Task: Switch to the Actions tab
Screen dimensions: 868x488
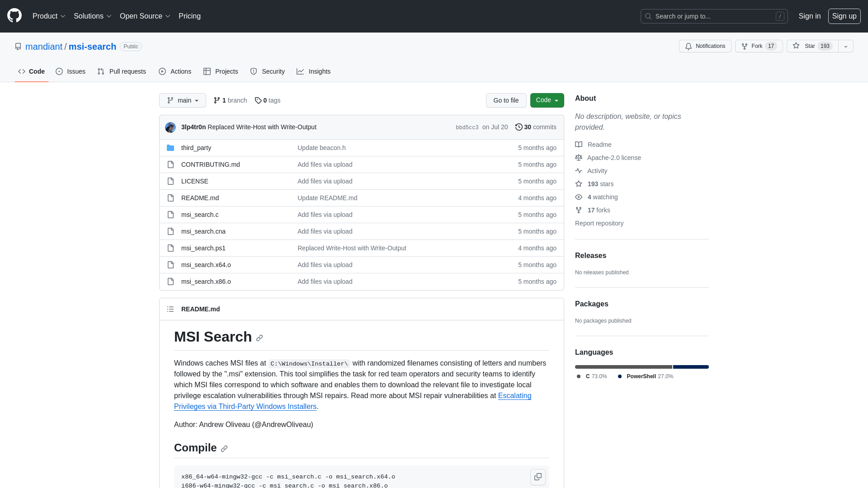Action: tap(175, 71)
